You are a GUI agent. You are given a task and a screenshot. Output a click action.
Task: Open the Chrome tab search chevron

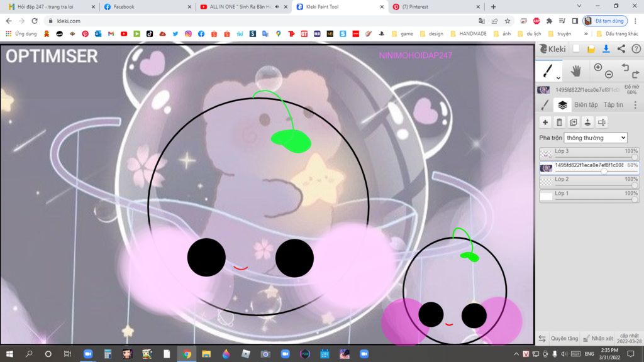coord(579,6)
